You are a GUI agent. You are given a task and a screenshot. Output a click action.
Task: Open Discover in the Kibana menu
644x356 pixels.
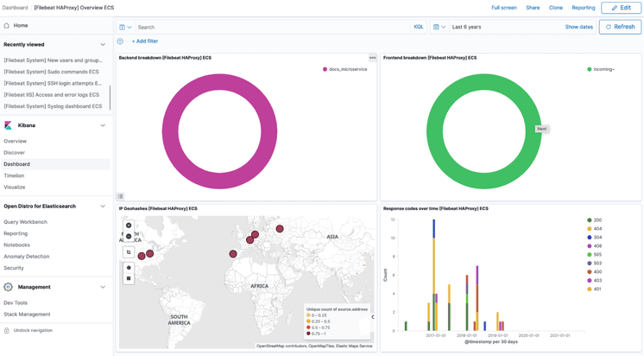point(14,152)
